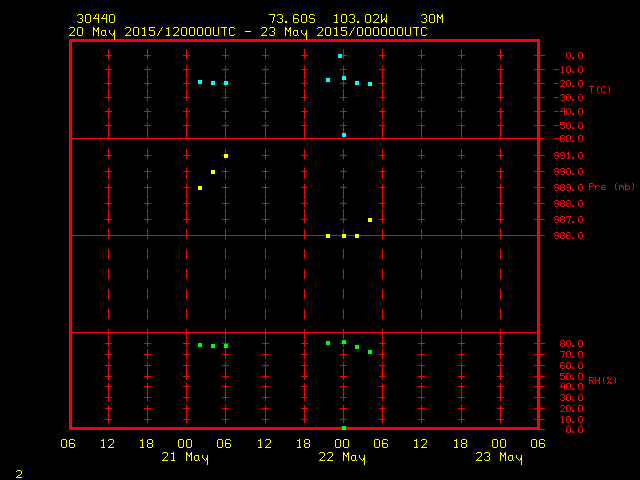Click the 30M elevation label
640x480 pixels.
[432, 19]
